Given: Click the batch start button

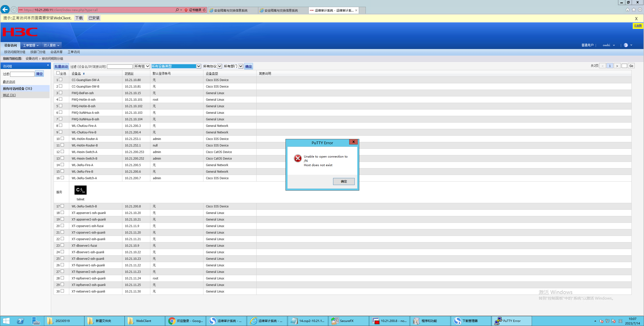Looking at the screenshot, I should pos(61,66).
